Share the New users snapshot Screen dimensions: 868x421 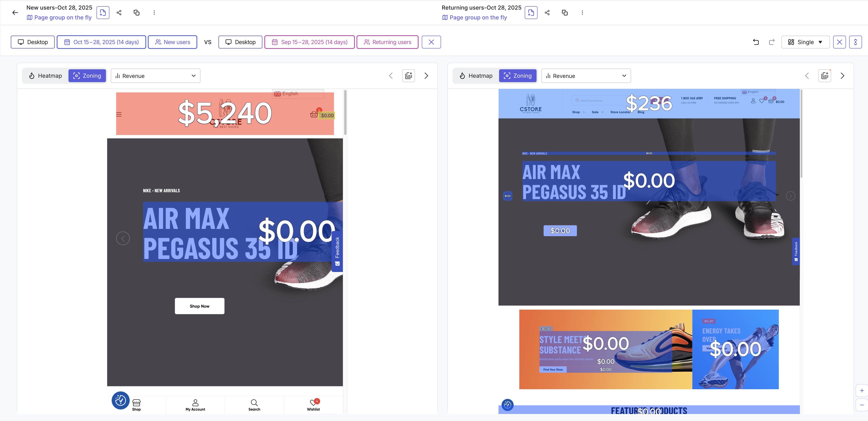[x=119, y=13]
